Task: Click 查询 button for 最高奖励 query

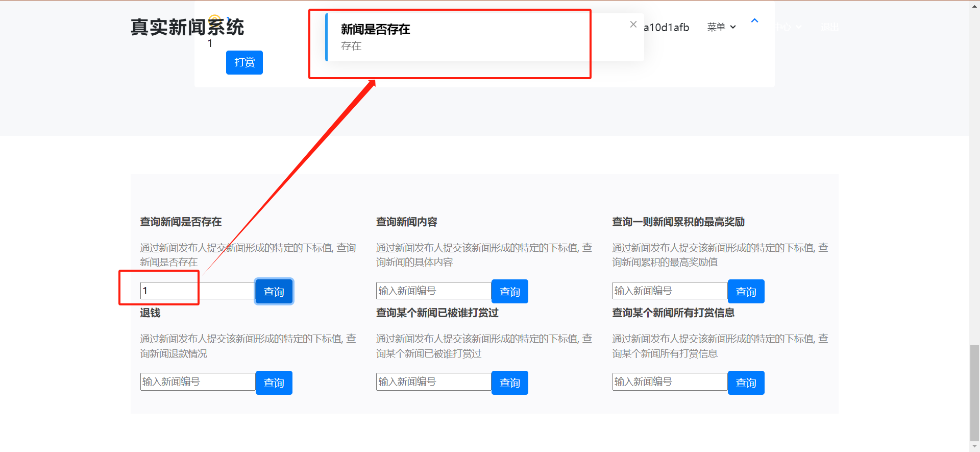Action: click(746, 292)
